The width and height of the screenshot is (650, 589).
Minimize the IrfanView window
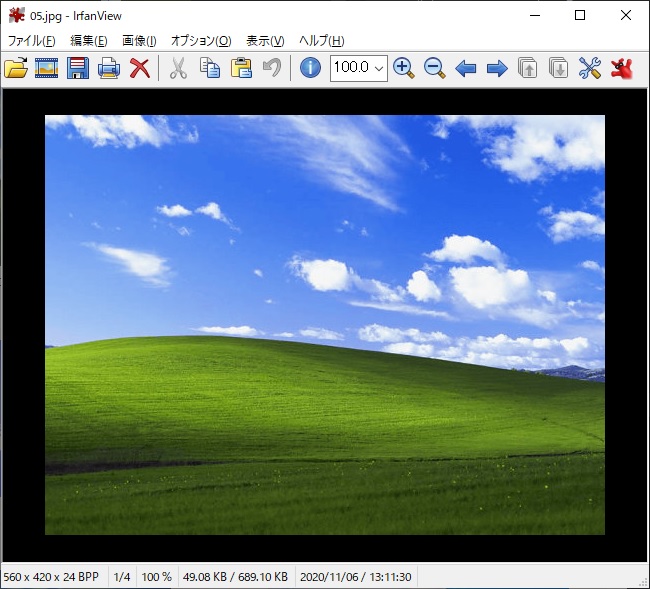click(x=535, y=16)
